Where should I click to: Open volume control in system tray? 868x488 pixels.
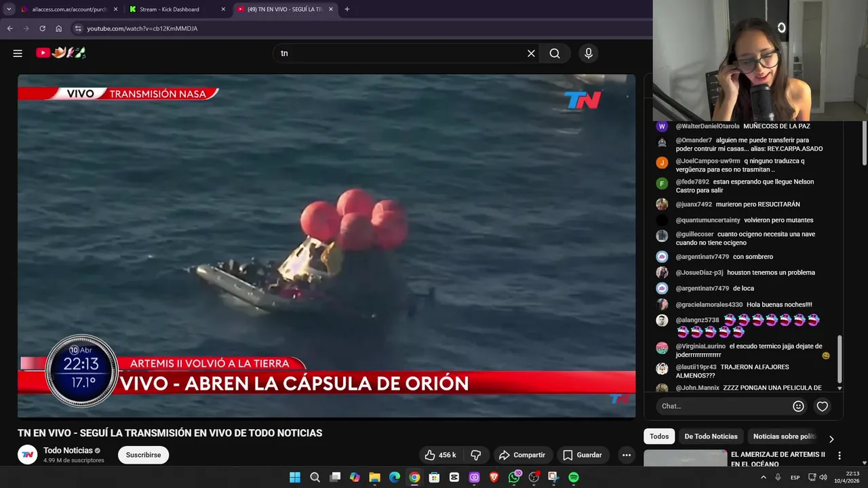coord(823,477)
